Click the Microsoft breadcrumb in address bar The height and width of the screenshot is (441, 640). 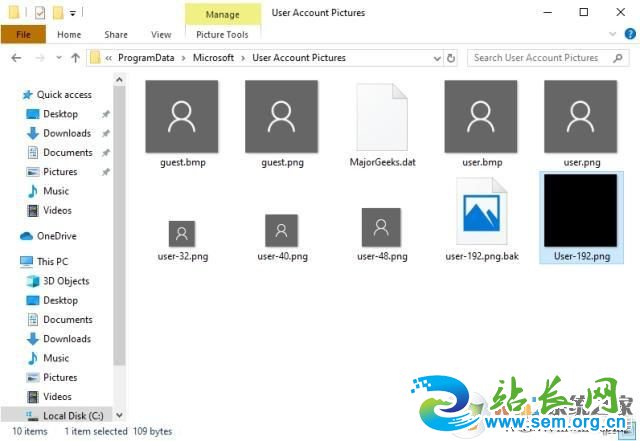pyautogui.click(x=213, y=58)
